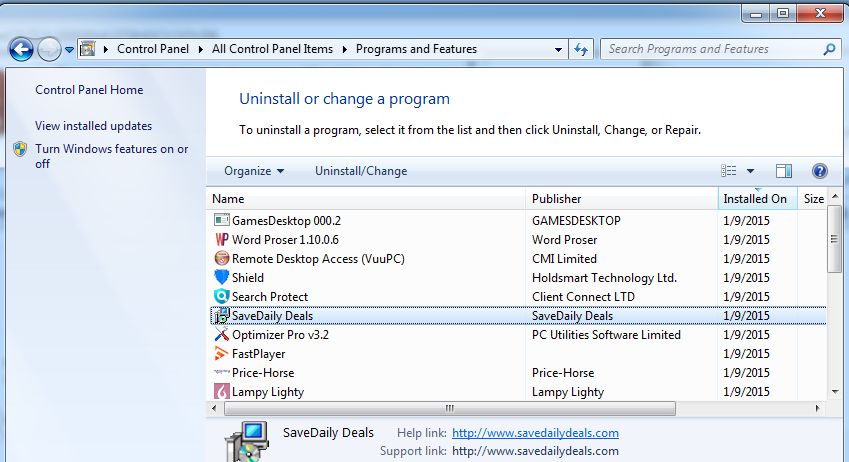Open View installed updates link
This screenshot has height=462, width=849.
94,126
